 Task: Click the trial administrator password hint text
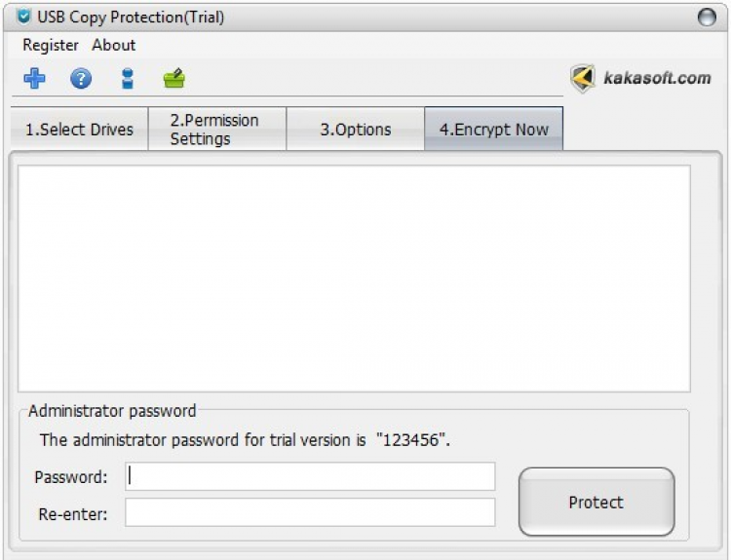coord(245,440)
